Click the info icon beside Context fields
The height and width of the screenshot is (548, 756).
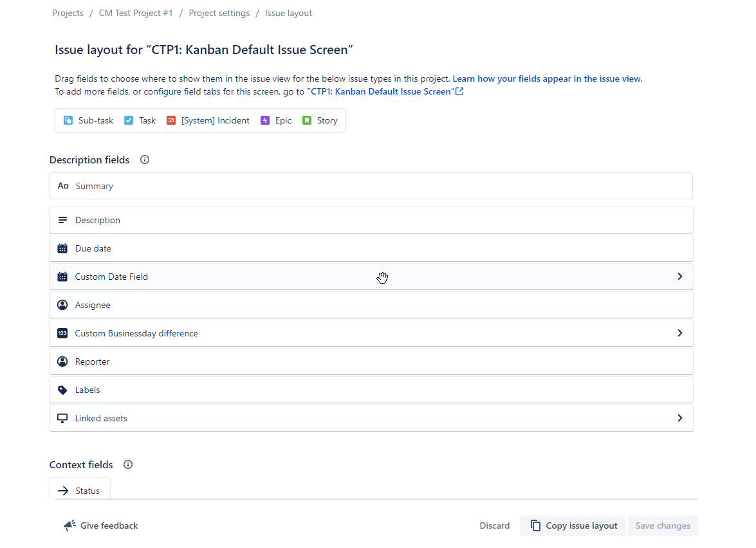(x=128, y=464)
